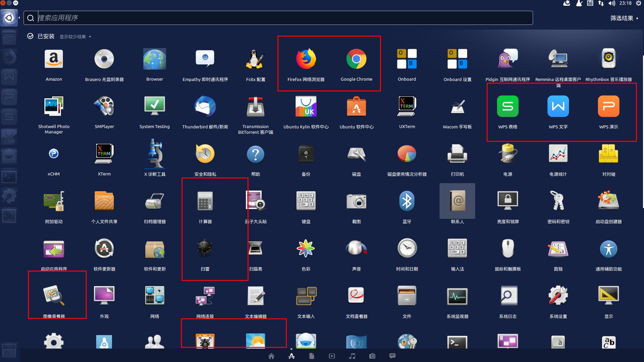The image size is (644, 362).
Task: Open the 打印机 printers settings
Action: click(x=457, y=154)
